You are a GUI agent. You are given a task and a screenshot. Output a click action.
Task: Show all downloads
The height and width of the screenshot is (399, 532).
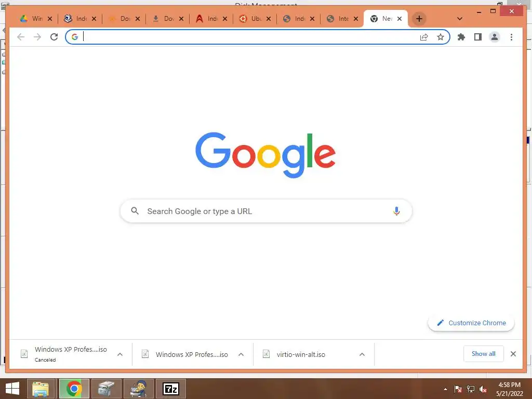pyautogui.click(x=484, y=354)
